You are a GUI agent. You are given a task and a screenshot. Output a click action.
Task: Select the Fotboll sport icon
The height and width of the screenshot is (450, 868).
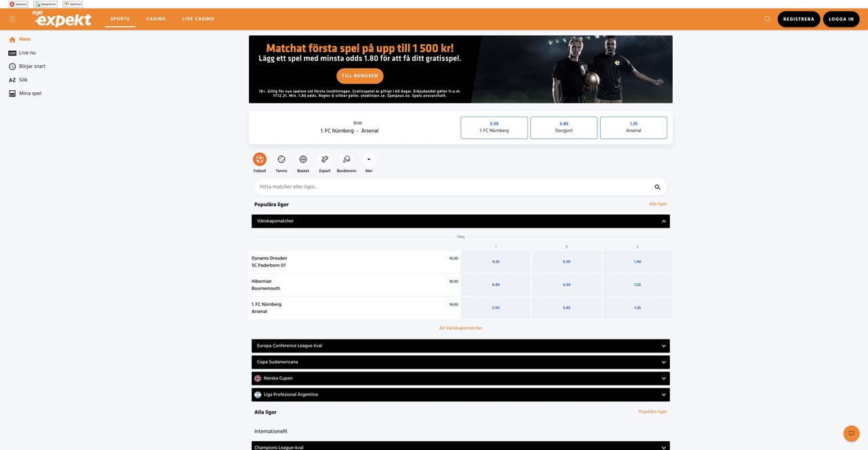point(260,159)
